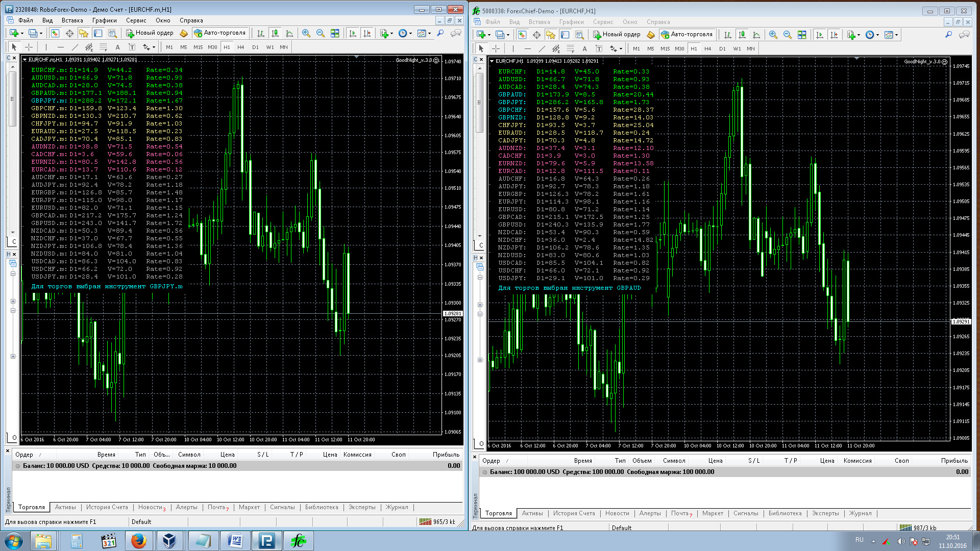Select D1 timeframe in RoboForex

tap(255, 47)
